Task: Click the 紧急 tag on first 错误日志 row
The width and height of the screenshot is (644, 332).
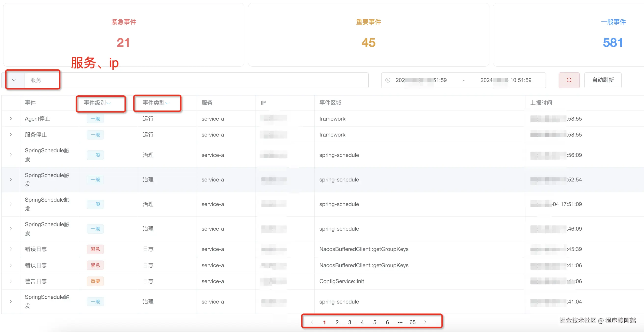Action: click(95, 249)
